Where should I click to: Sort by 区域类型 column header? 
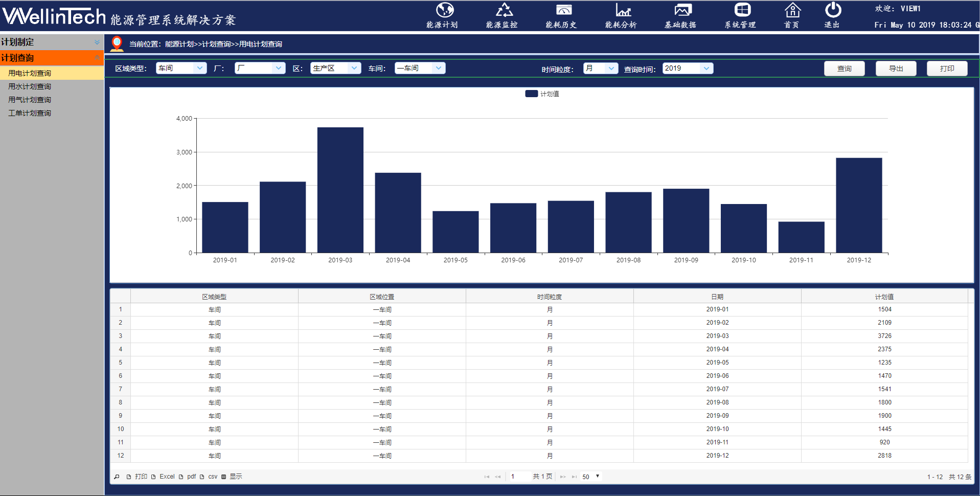[214, 297]
